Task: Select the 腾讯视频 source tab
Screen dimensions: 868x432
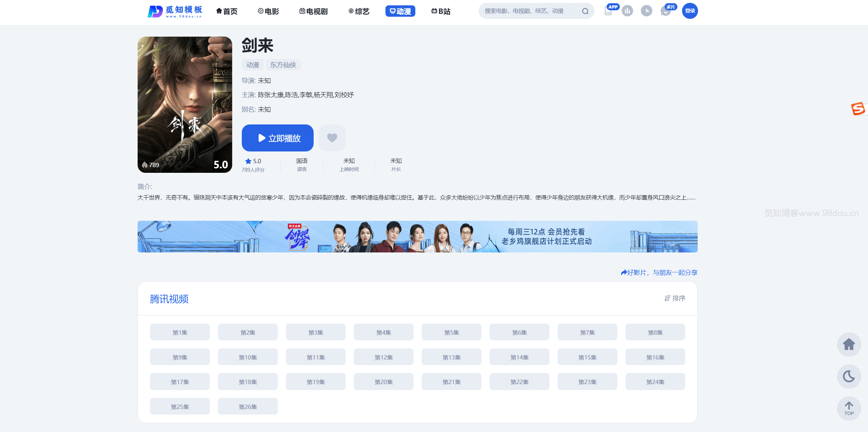Action: point(169,299)
